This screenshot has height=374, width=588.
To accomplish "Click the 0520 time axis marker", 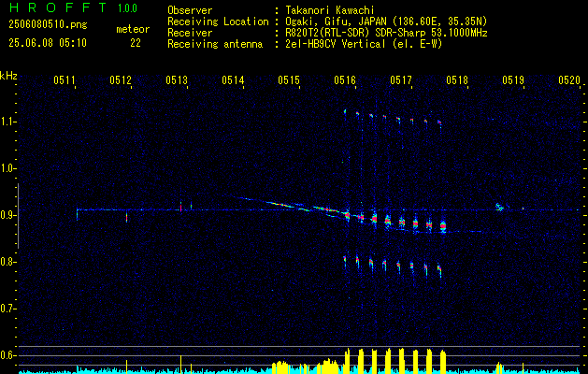I will coord(569,79).
